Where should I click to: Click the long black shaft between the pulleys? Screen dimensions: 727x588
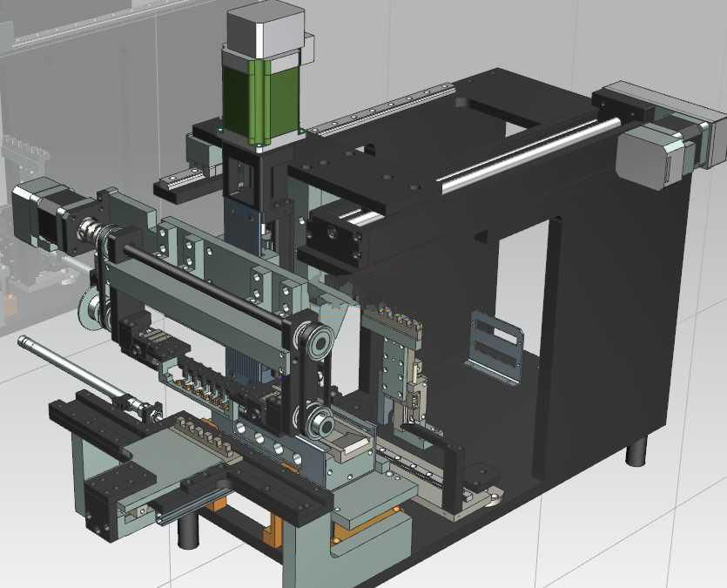pos(205,285)
